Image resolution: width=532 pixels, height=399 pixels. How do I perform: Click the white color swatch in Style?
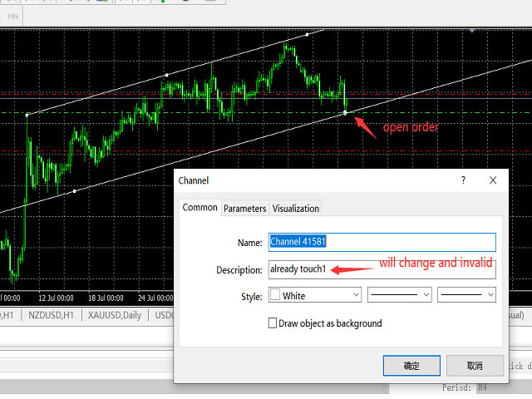[274, 295]
